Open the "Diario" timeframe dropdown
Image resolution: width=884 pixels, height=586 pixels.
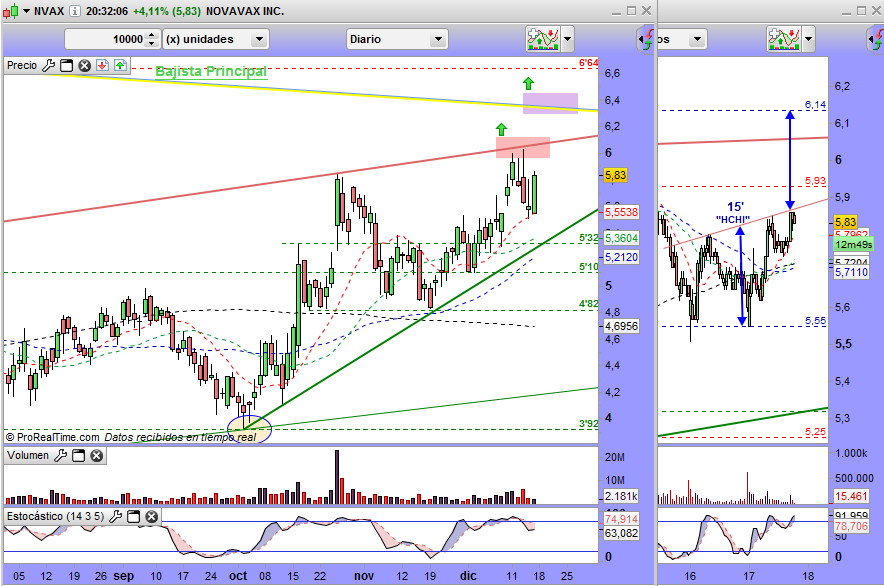[x=397, y=39]
